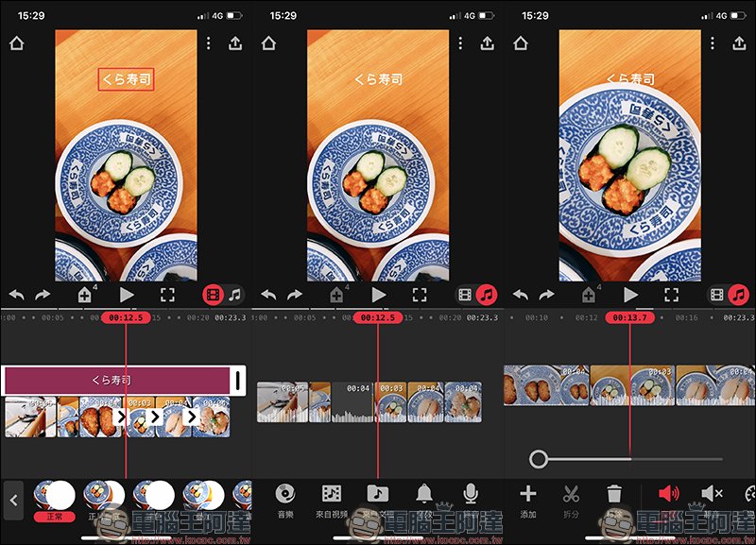This screenshot has width=756, height=545.
Task: Tap the 00:12.5 playhead marker on middle screen
Action: pyautogui.click(x=378, y=317)
